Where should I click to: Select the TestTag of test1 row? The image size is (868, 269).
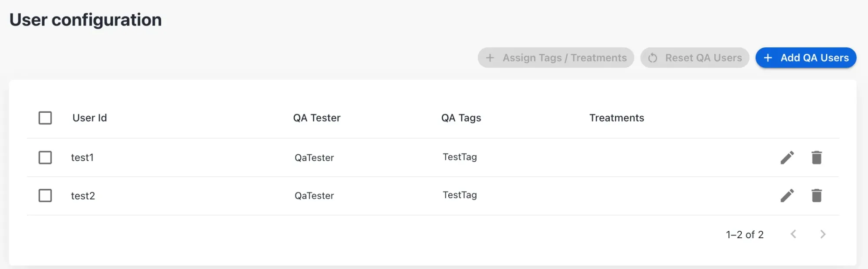pos(460,157)
